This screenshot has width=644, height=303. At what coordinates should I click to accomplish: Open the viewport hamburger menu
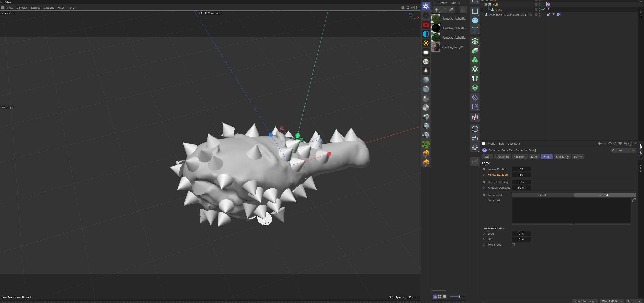pyautogui.click(x=3, y=8)
